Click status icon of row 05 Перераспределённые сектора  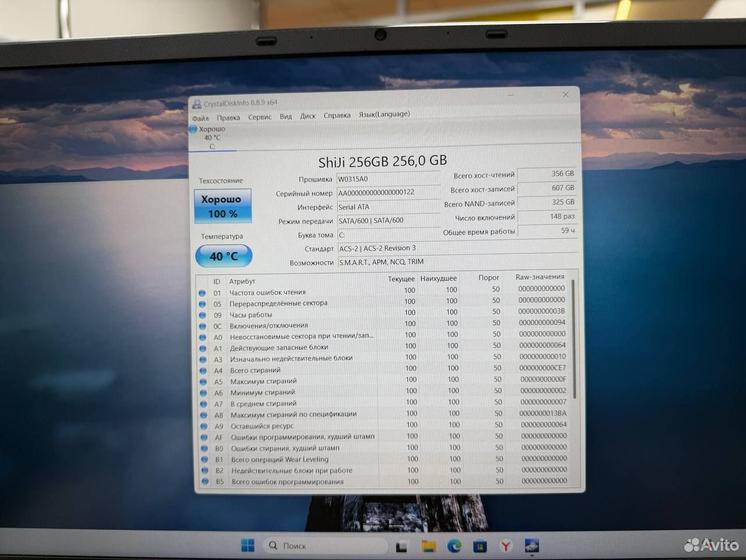(202, 304)
